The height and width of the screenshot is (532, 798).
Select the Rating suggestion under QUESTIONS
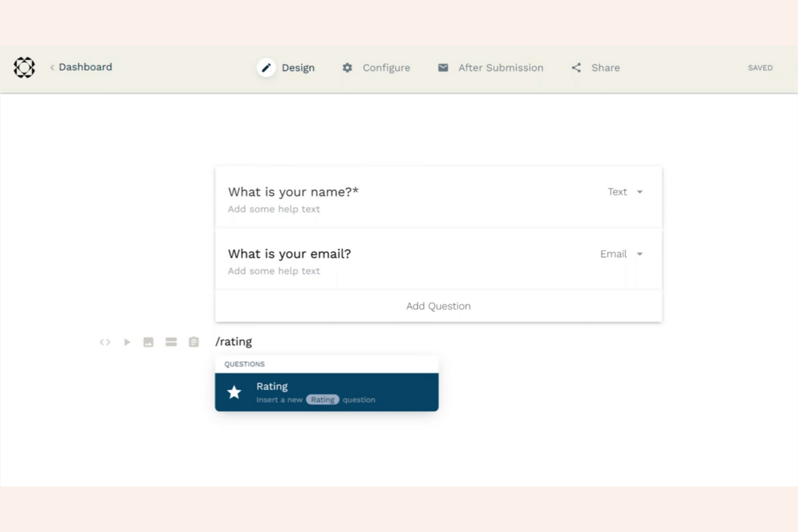coord(326,392)
